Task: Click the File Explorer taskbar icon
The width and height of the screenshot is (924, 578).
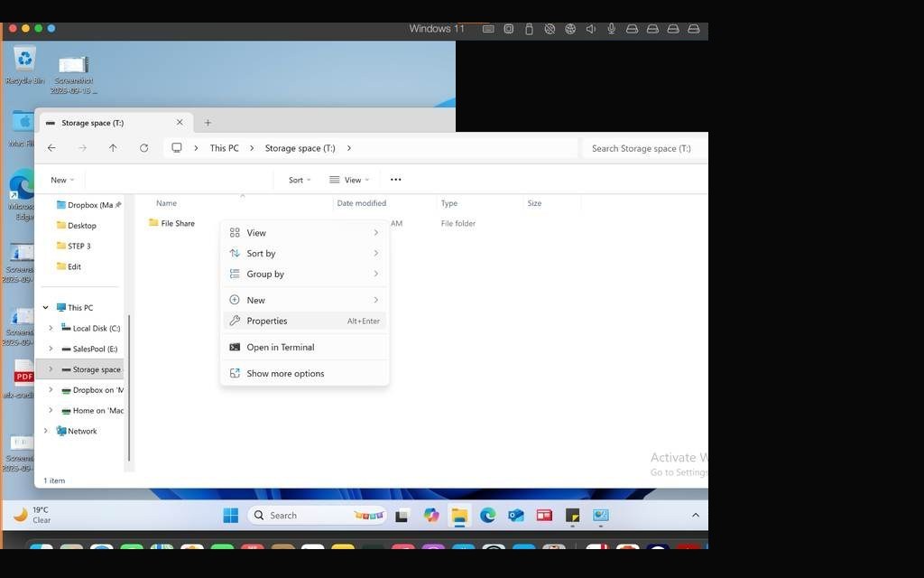Action: [459, 516]
